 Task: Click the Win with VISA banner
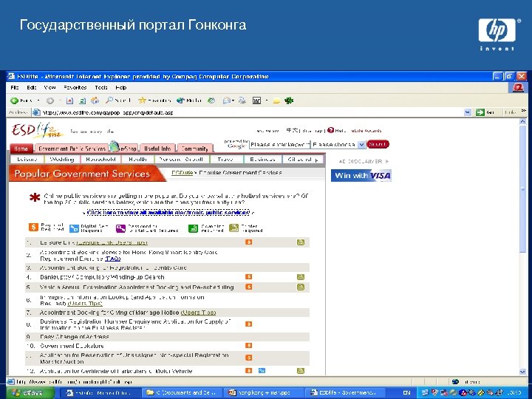point(361,175)
